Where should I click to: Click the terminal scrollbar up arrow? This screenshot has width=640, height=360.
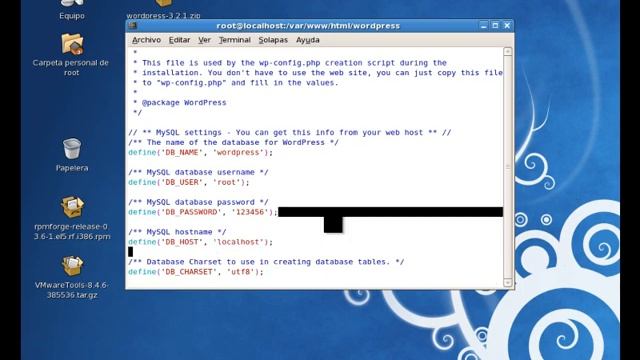(x=508, y=51)
